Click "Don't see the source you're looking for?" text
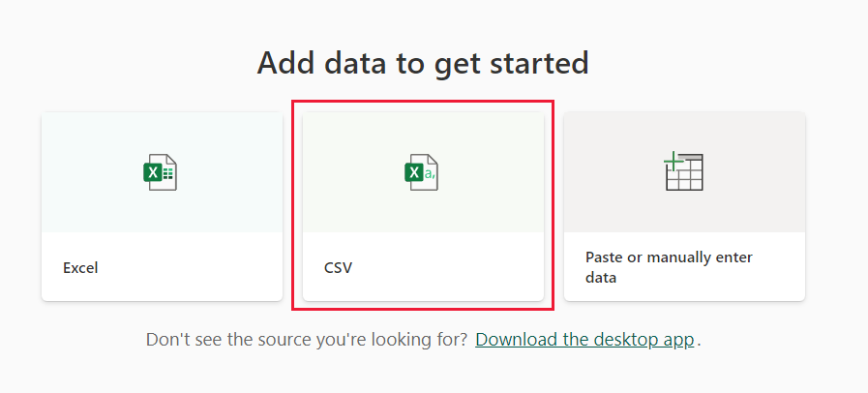The image size is (868, 393). click(307, 340)
